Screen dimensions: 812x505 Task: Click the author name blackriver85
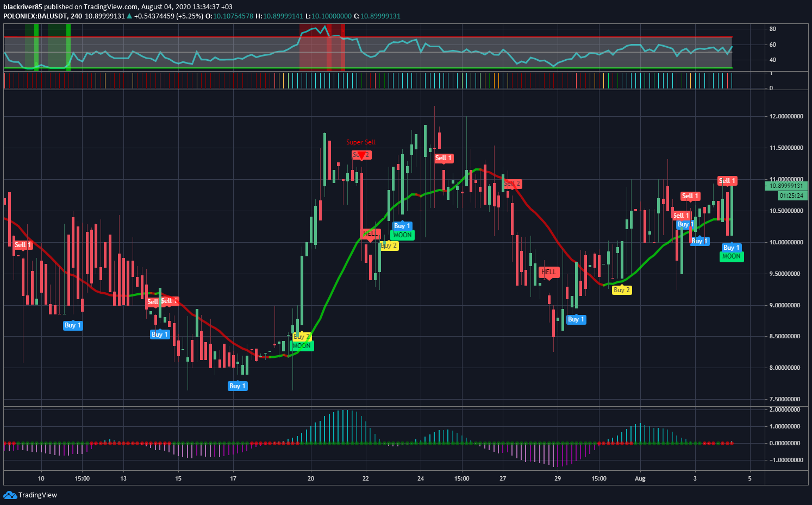[22, 7]
